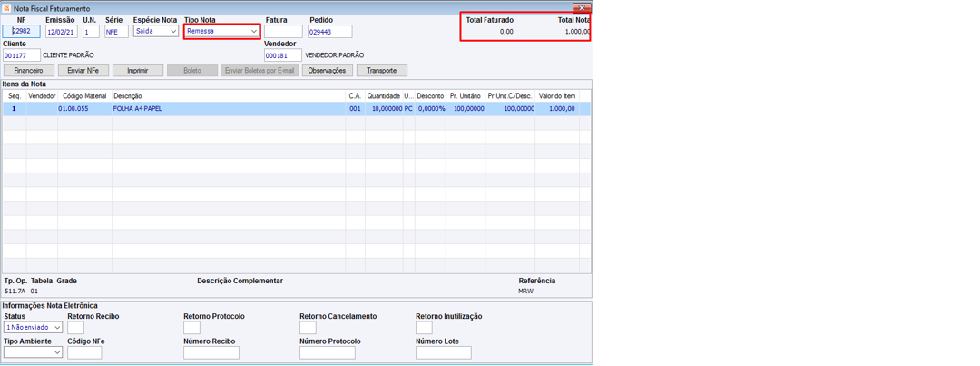Image resolution: width=980 pixels, height=366 pixels.
Task: Click the Código Material column header
Action: coord(84,96)
